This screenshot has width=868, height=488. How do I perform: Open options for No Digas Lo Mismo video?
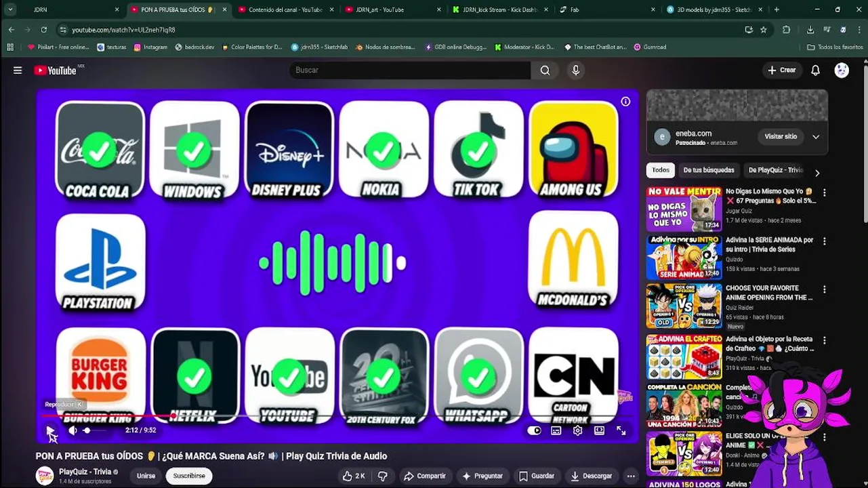pos(824,192)
